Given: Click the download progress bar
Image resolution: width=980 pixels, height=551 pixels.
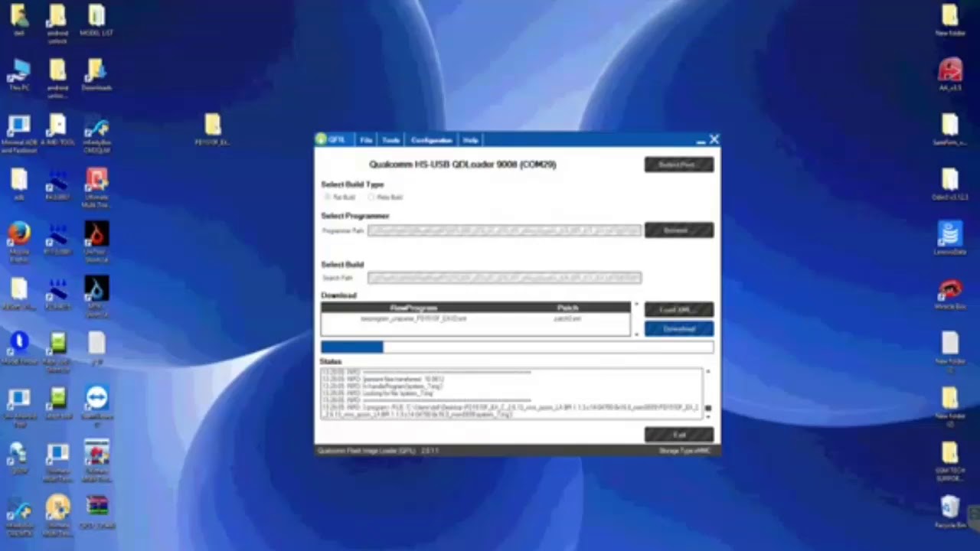Looking at the screenshot, I should pos(517,347).
